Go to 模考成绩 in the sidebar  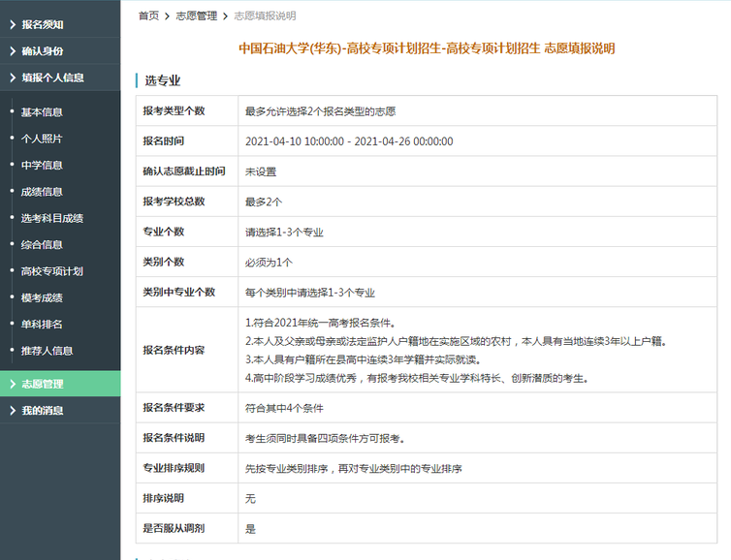click(x=42, y=298)
